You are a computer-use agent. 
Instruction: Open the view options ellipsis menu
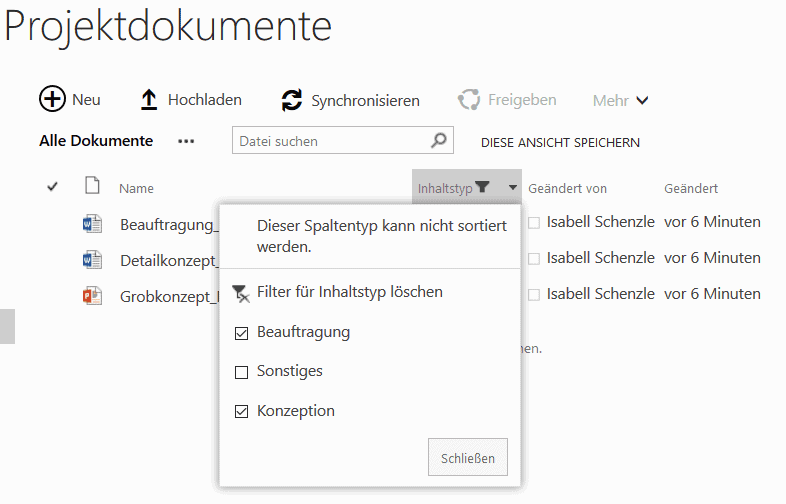pos(186,141)
